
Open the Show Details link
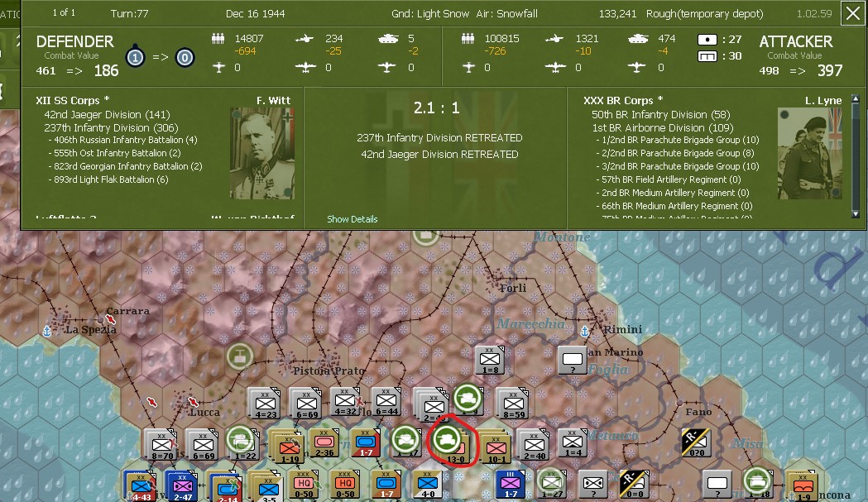352,219
